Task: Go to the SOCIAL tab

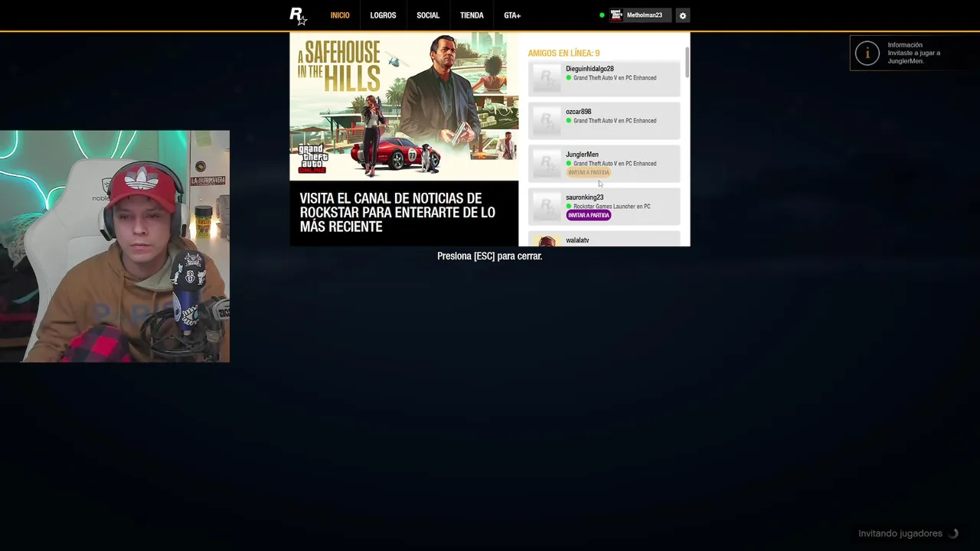Action: click(428, 15)
